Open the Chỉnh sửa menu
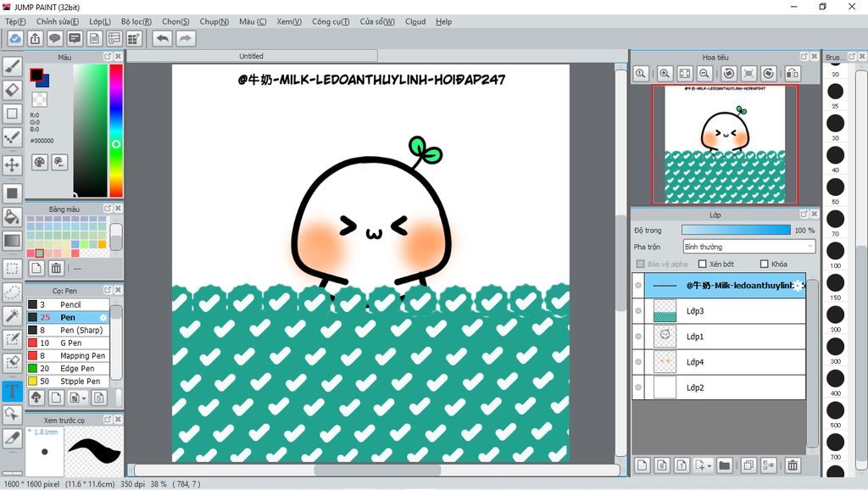The height and width of the screenshot is (490, 868). (58, 21)
